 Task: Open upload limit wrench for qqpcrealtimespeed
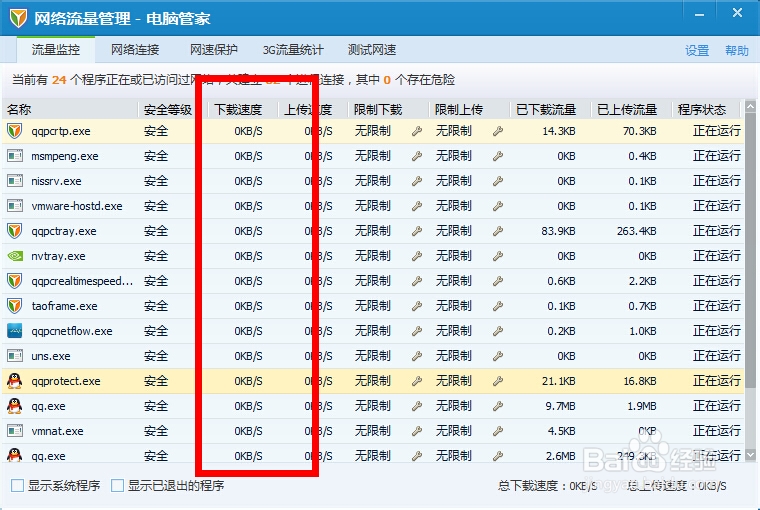[498, 281]
